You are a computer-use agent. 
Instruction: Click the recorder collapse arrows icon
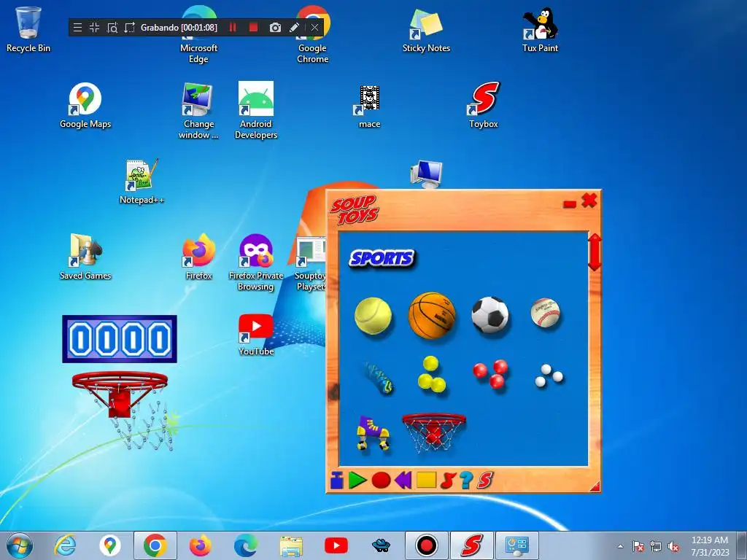click(94, 28)
